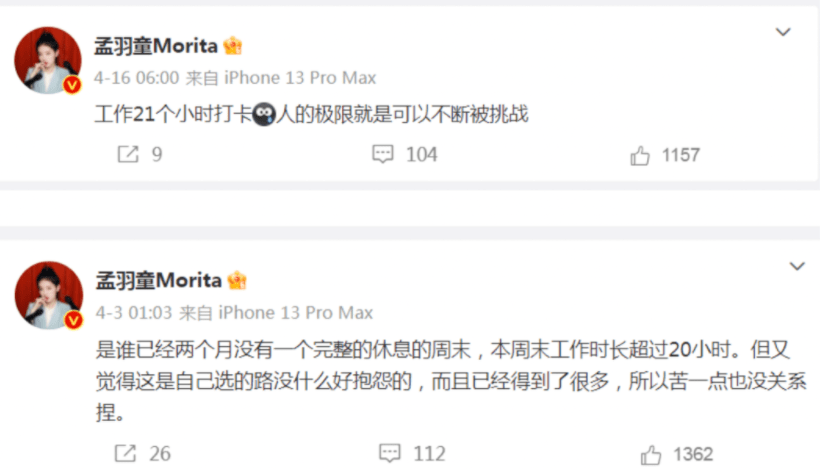820x470 pixels.
Task: Expand the chevron menu on the 4-16 post
Action: [x=783, y=32]
